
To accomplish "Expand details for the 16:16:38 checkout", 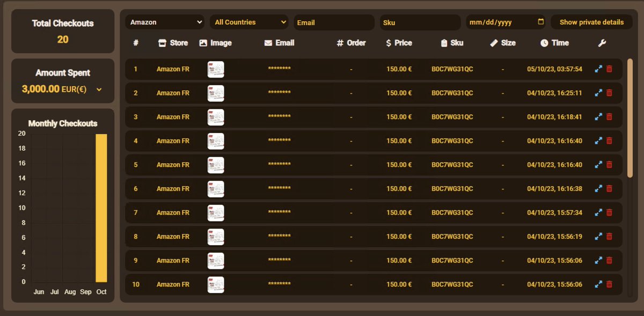I will [598, 189].
